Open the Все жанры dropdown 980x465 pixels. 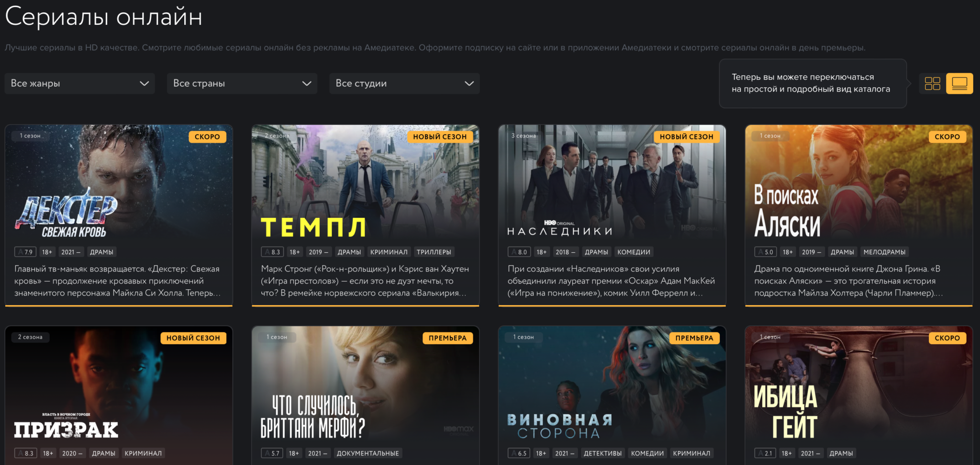pos(80,83)
